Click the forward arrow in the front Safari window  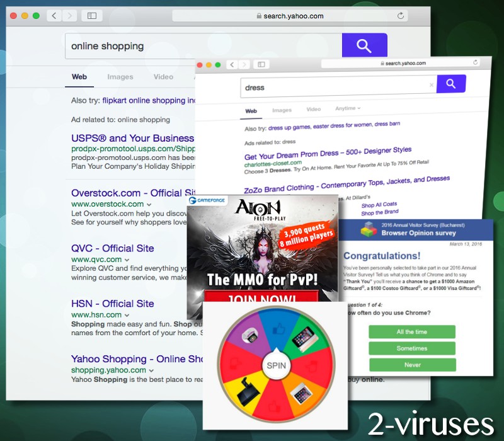(x=243, y=65)
